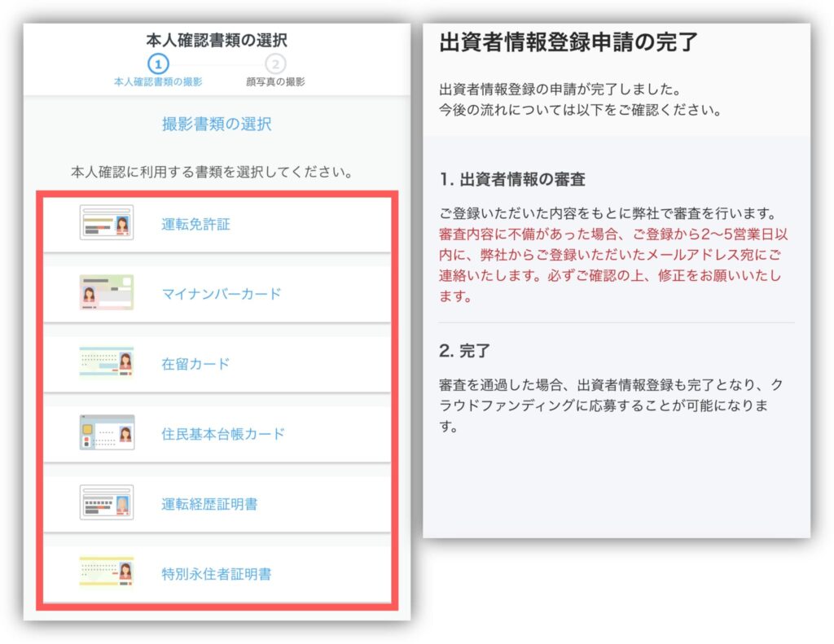Click the My Number card icon
This screenshot has width=834, height=644.
(107, 293)
